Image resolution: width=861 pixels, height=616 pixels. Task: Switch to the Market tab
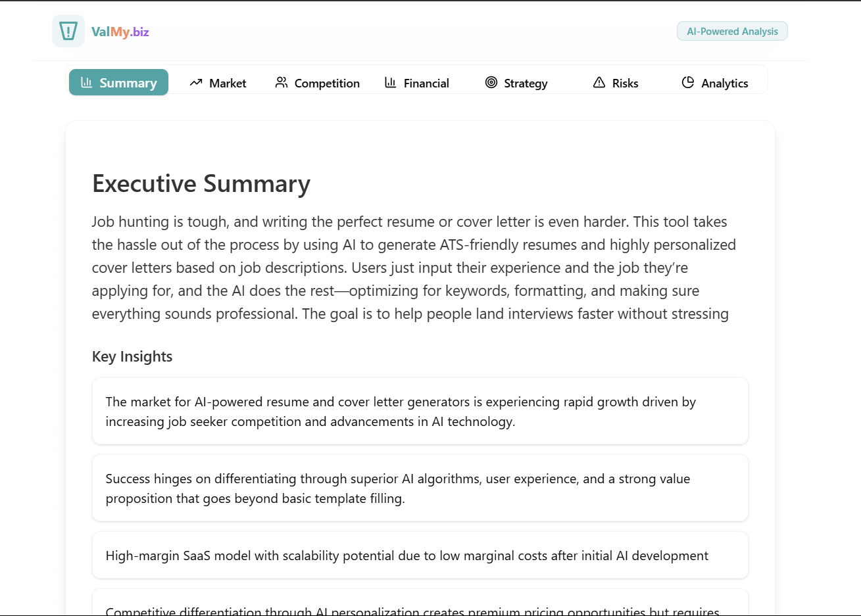[x=218, y=83]
